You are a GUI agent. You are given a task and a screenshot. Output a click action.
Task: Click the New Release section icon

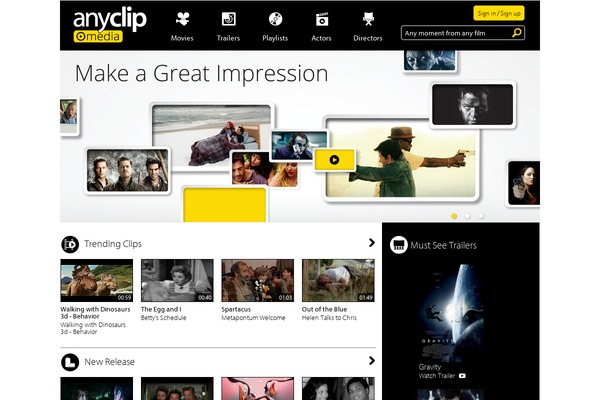click(70, 362)
